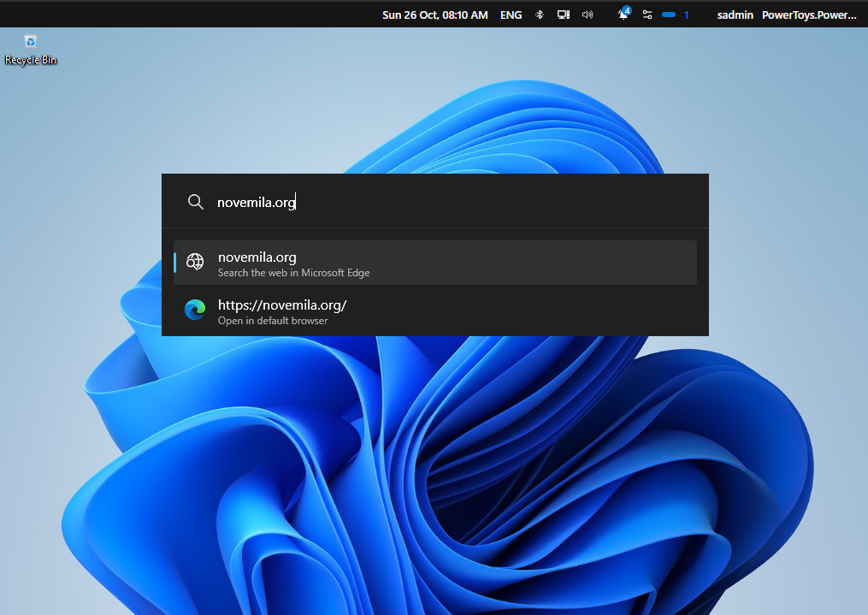Click the PowerToys.Power... window title

click(808, 15)
